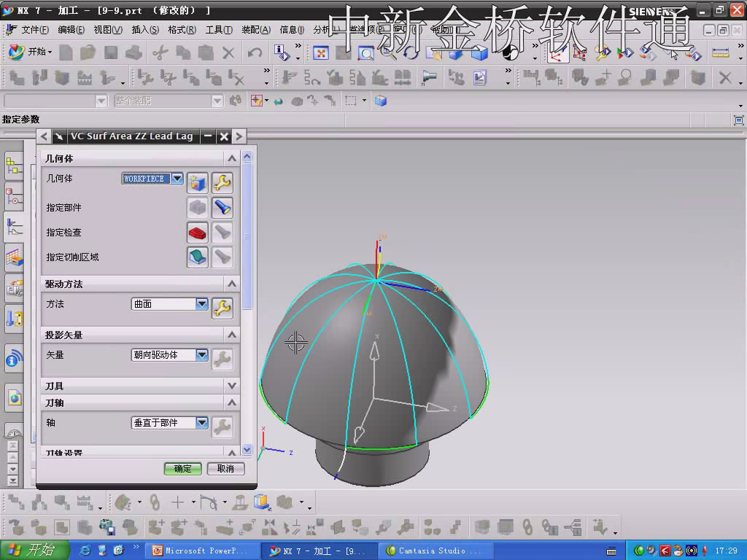Viewport: 747px width, 560px height.
Task: Click the flashlight display icon for 指定部件
Action: tap(222, 208)
